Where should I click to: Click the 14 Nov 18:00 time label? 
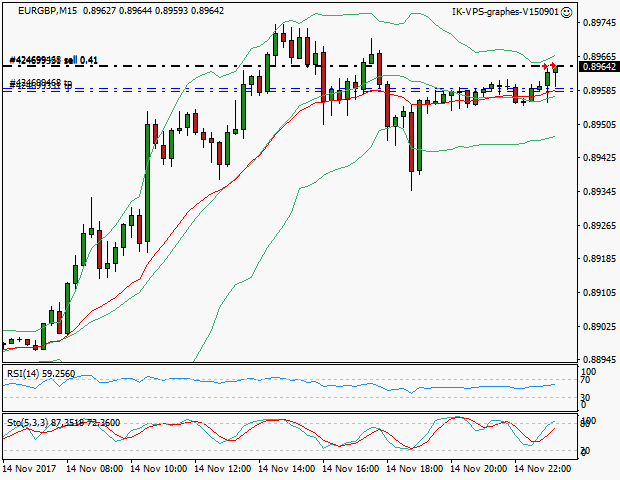414,469
